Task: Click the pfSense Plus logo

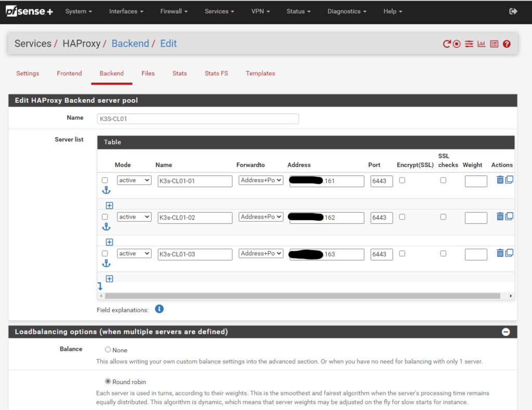Action: (x=29, y=11)
